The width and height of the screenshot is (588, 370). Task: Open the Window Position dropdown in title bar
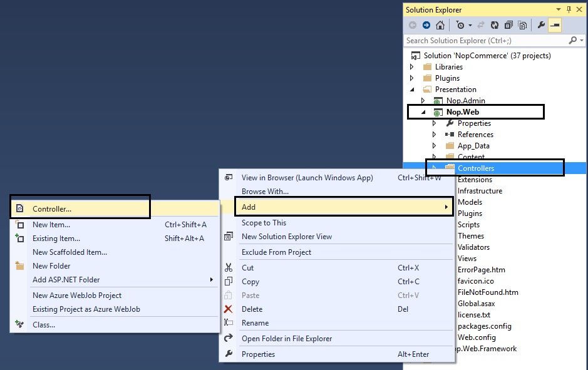point(559,10)
